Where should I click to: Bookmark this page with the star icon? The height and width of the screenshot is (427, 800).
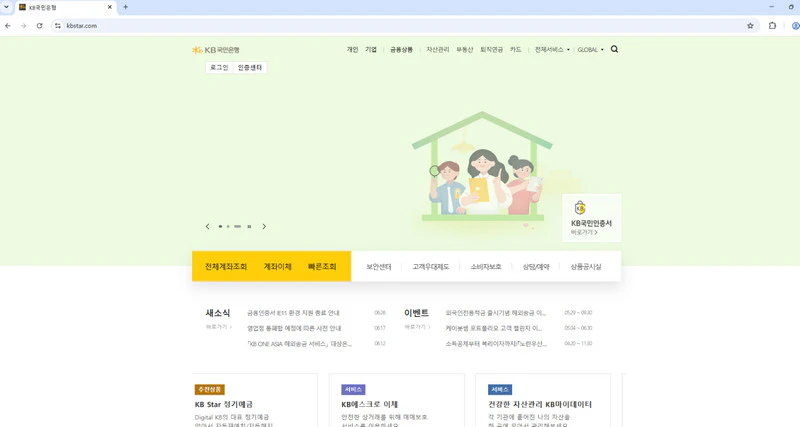click(x=750, y=26)
